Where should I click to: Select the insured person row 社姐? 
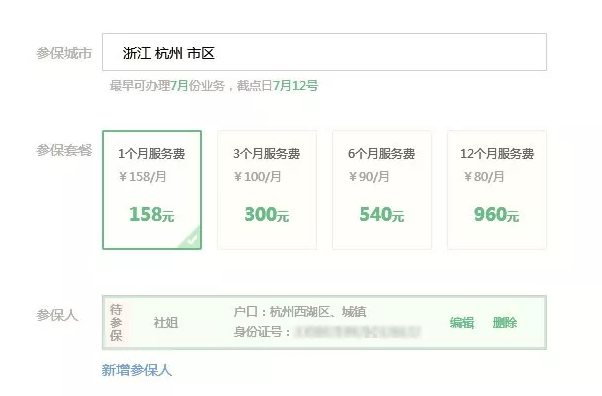324,323
